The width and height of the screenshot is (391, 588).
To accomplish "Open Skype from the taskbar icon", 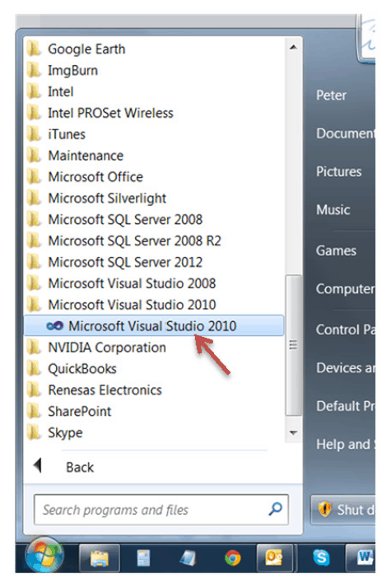I will point(321,558).
